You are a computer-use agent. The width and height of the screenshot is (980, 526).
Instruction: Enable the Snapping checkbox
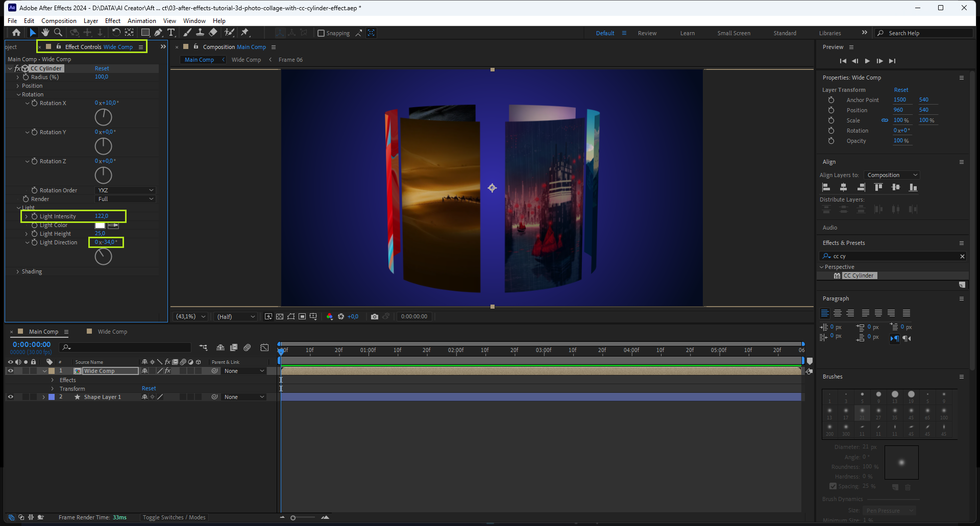click(321, 33)
